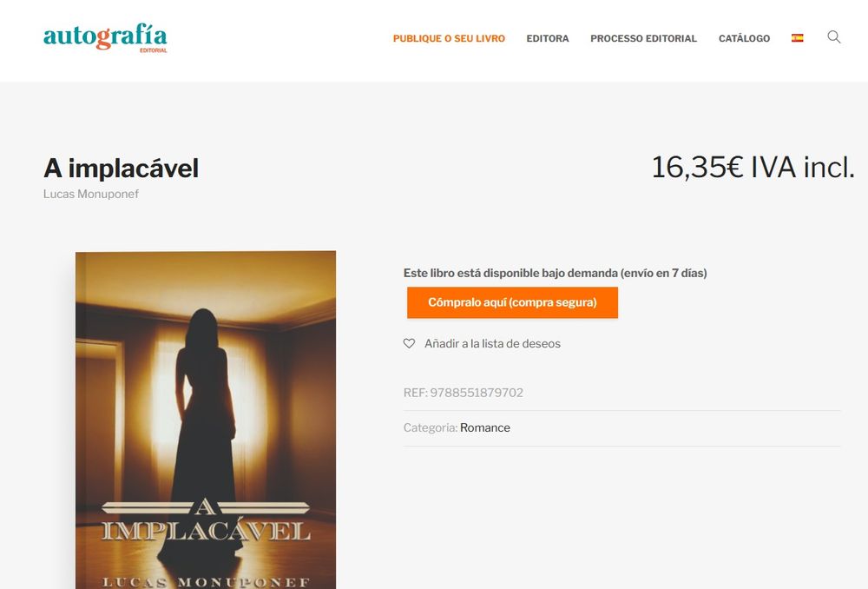The height and width of the screenshot is (589, 868).
Task: Open the book cover woman silhouette image
Action: [206, 420]
